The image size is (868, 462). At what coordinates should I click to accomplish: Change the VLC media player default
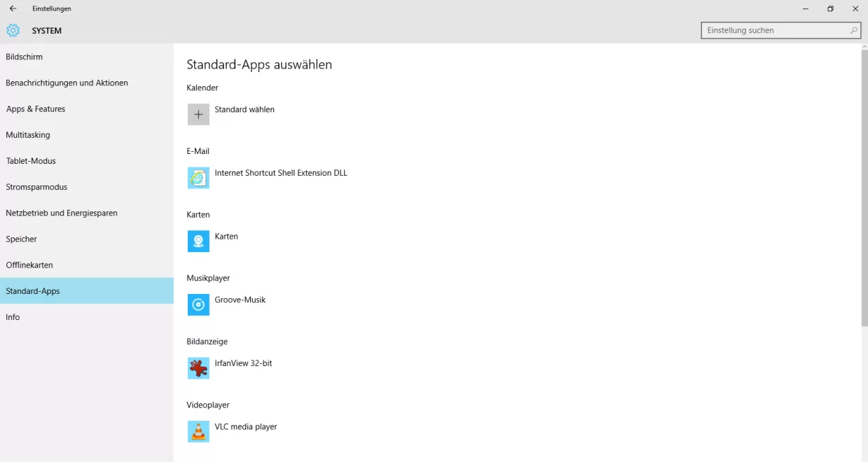click(246, 426)
